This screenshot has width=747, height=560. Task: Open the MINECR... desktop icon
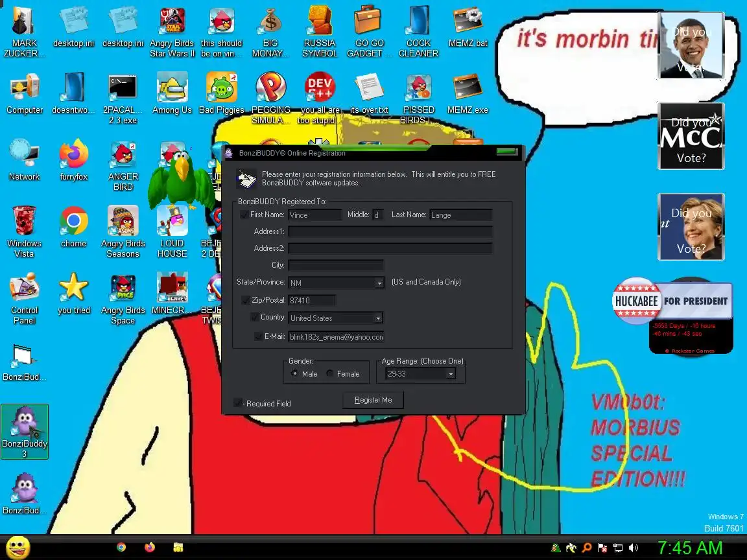(x=172, y=294)
